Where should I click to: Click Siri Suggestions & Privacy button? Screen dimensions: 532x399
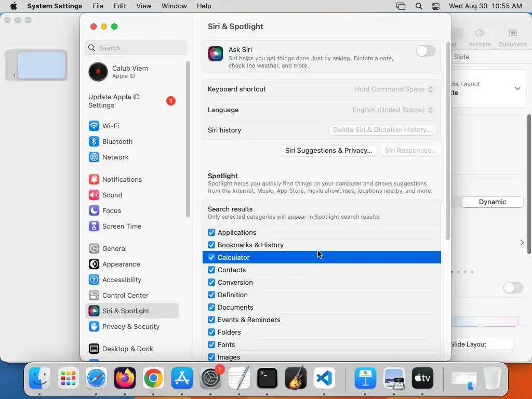328,151
